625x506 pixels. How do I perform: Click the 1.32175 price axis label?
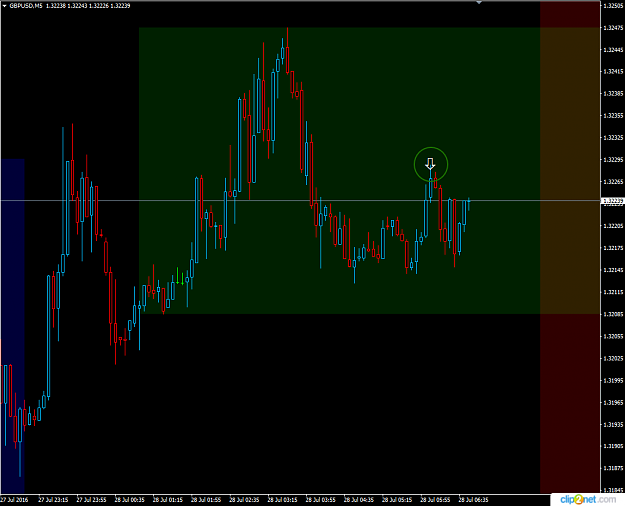pos(614,248)
